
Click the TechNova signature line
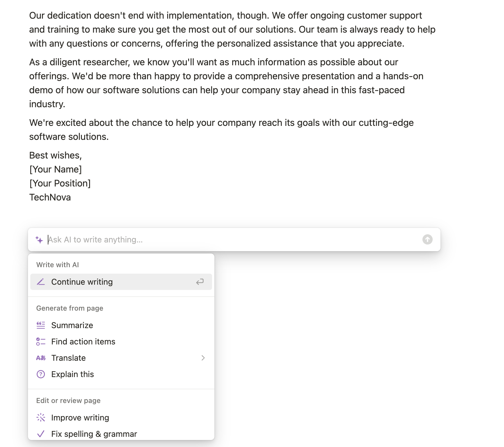pos(50,197)
